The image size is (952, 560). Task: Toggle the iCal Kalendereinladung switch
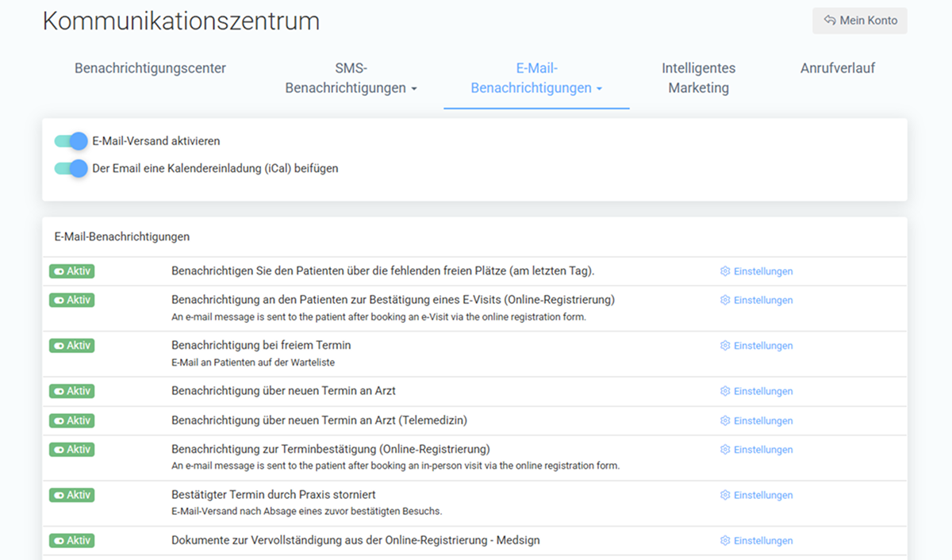tap(71, 168)
